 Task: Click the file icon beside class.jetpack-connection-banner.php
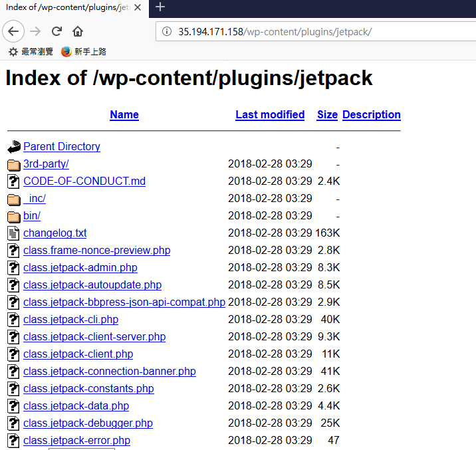pyautogui.click(x=13, y=372)
